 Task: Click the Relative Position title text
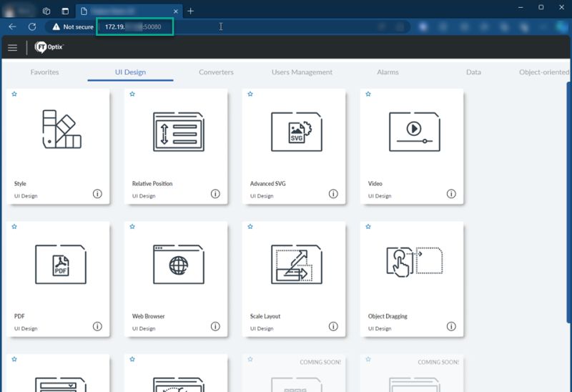point(152,184)
